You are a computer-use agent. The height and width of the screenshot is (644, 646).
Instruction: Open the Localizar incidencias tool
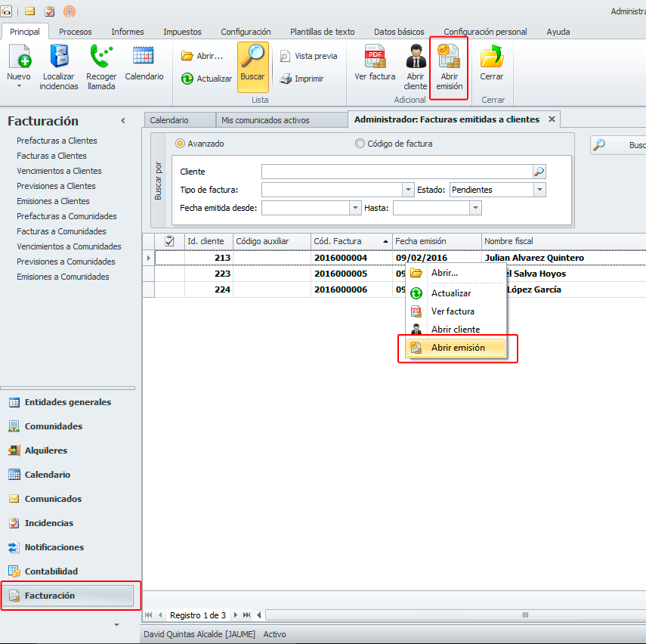click(x=59, y=58)
